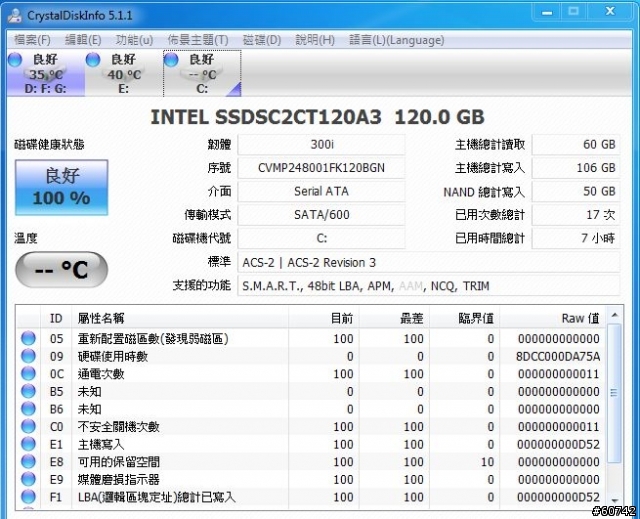The height and width of the screenshot is (519, 640).
Task: Click the drive letter field showing C:
Action: [321, 238]
